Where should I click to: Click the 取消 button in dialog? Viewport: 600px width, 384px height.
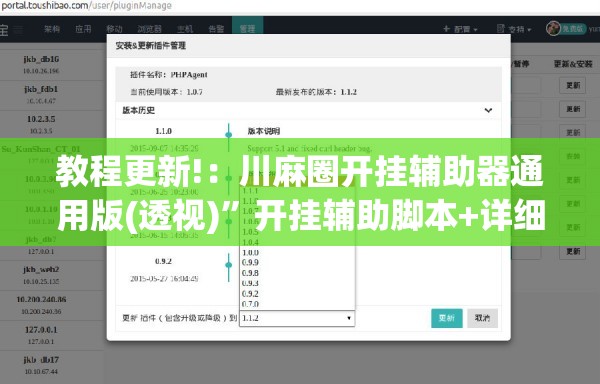pos(482,318)
